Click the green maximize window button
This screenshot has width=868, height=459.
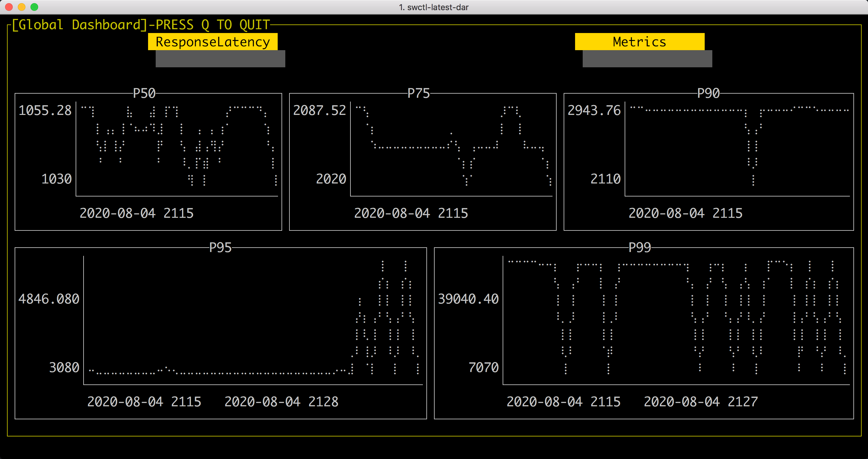(x=34, y=7)
